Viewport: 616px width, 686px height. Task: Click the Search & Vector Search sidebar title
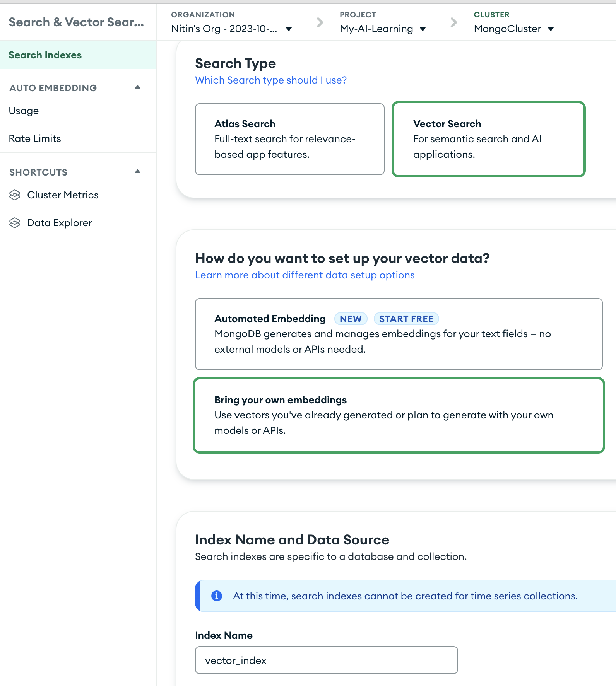76,22
